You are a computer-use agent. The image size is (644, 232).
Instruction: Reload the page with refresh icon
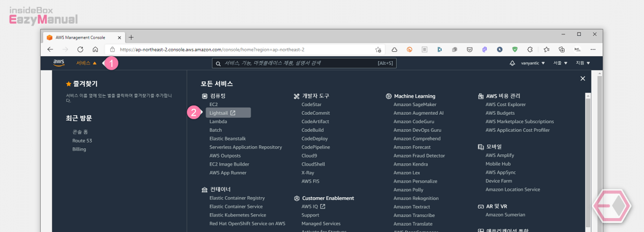tap(80, 49)
